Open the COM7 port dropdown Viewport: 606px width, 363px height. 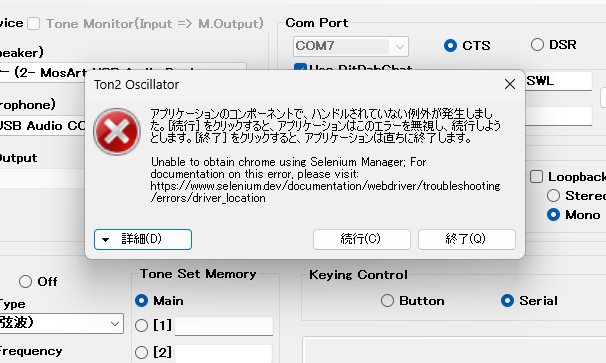351,46
